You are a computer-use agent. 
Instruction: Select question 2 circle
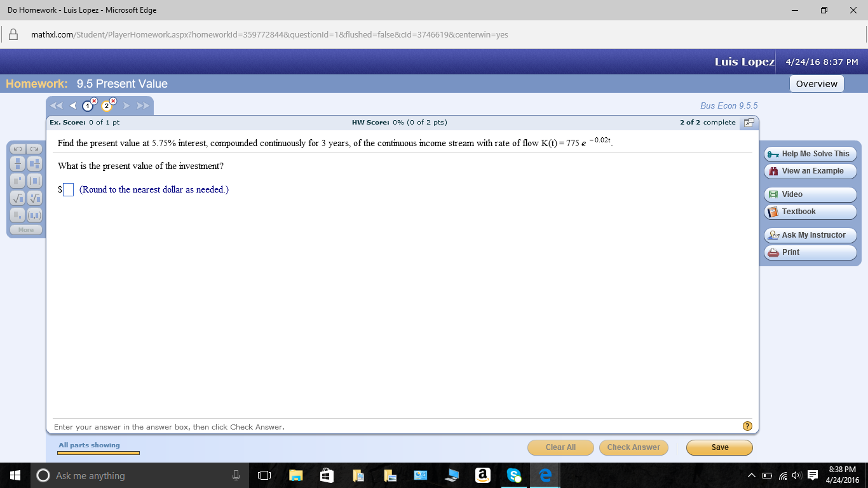[107, 105]
